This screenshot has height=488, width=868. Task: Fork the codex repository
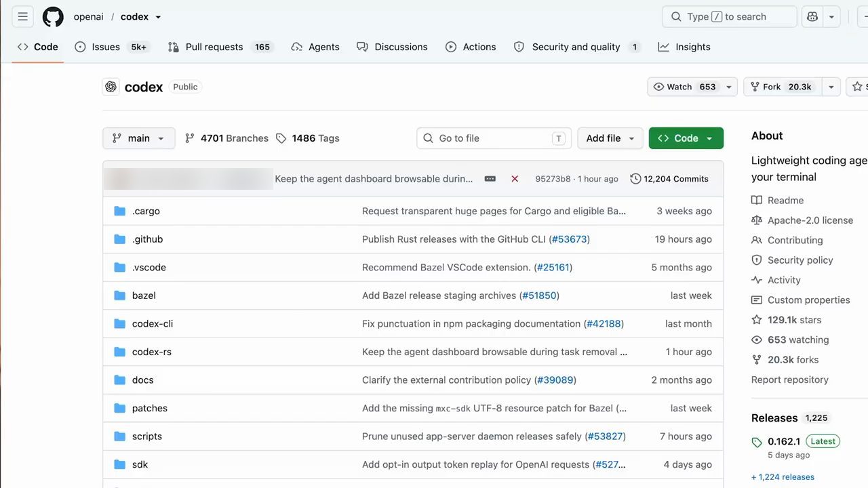pos(783,87)
